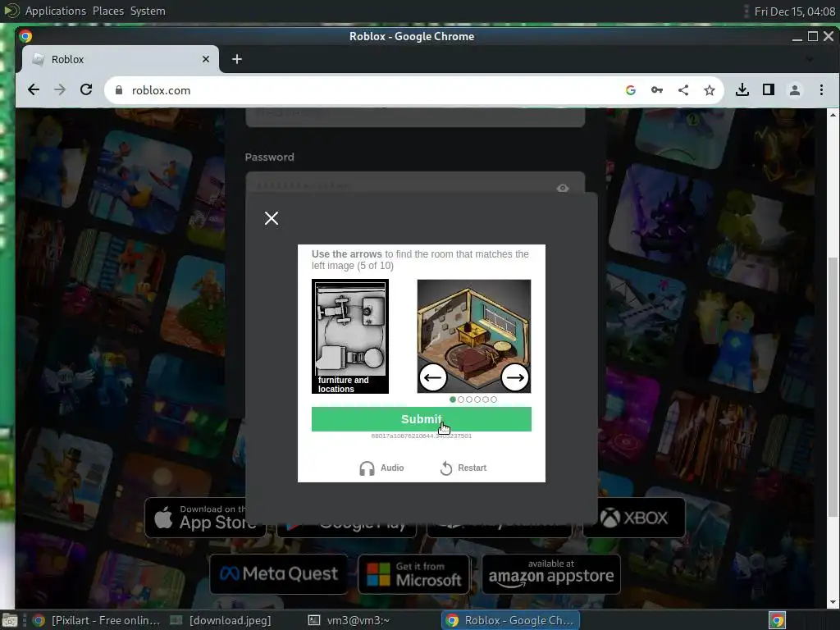Switch to Roblox - Google Chrome taskbar item
The width and height of the screenshot is (840, 630).
pos(510,620)
